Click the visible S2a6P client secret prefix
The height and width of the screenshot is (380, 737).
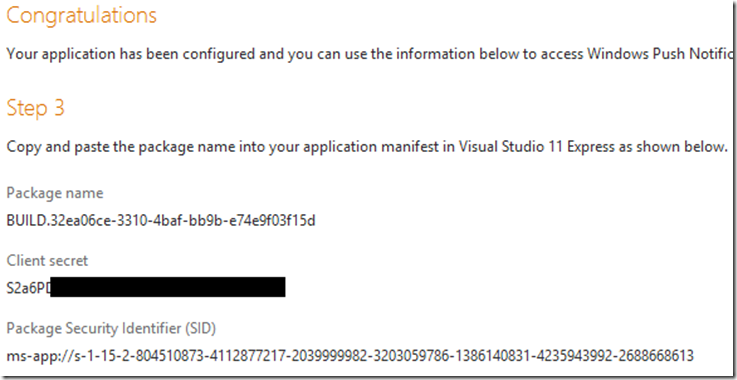pyautogui.click(x=28, y=288)
